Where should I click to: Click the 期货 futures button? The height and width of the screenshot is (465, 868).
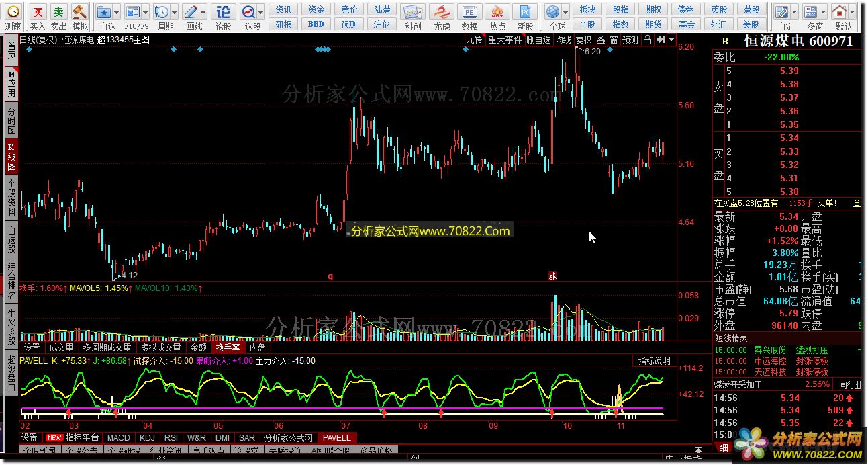[x=653, y=24]
